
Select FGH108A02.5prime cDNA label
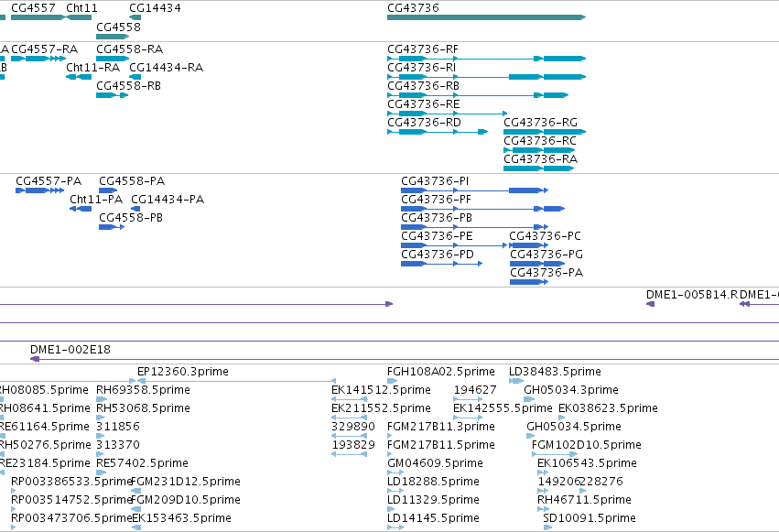pos(441,372)
